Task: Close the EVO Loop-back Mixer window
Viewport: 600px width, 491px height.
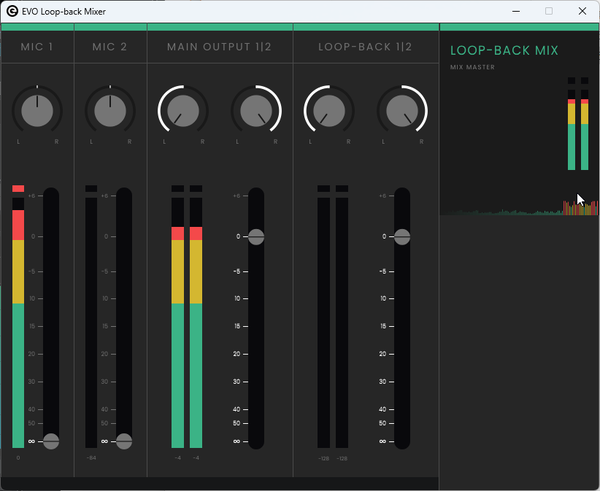Action: click(583, 11)
